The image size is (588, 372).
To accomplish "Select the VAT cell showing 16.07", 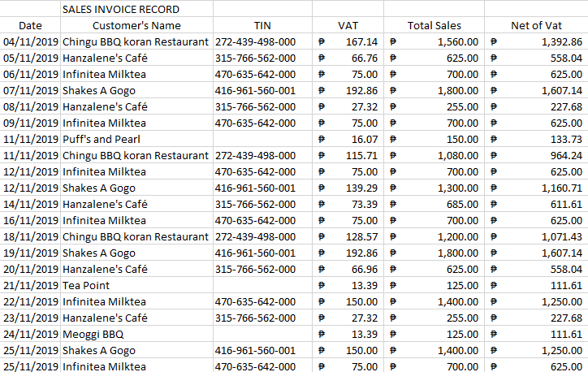I will (x=365, y=140).
